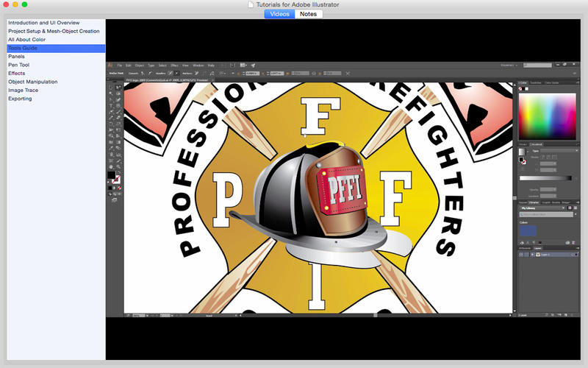Image resolution: width=588 pixels, height=368 pixels.
Task: Switch to the Stroke panel tab
Action: tap(523, 144)
